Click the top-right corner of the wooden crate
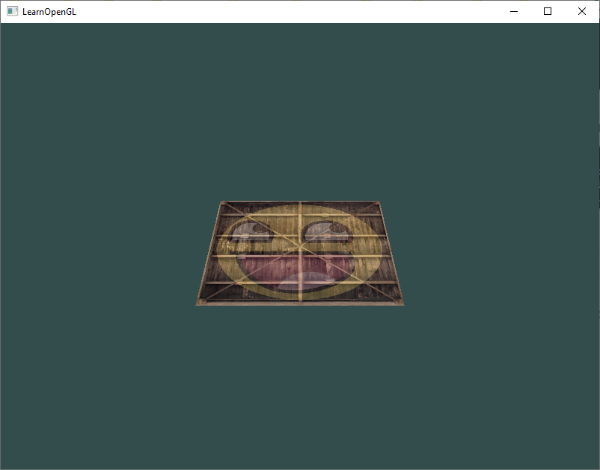 coord(378,203)
